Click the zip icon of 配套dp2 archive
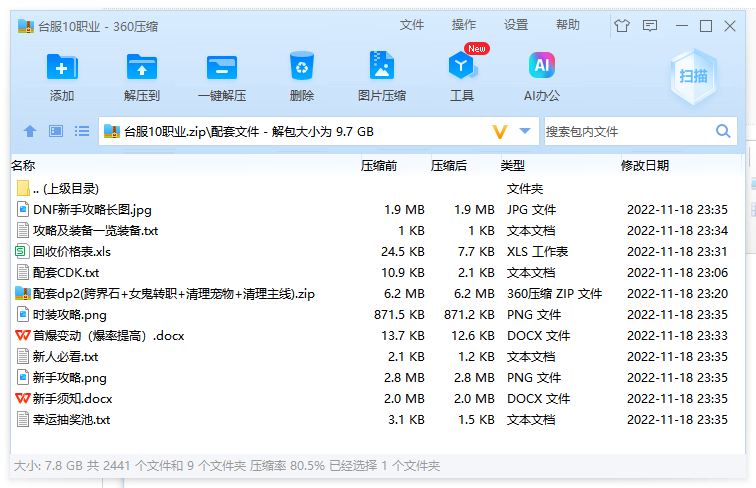Image resolution: width=756 pixels, height=488 pixels. point(23,293)
